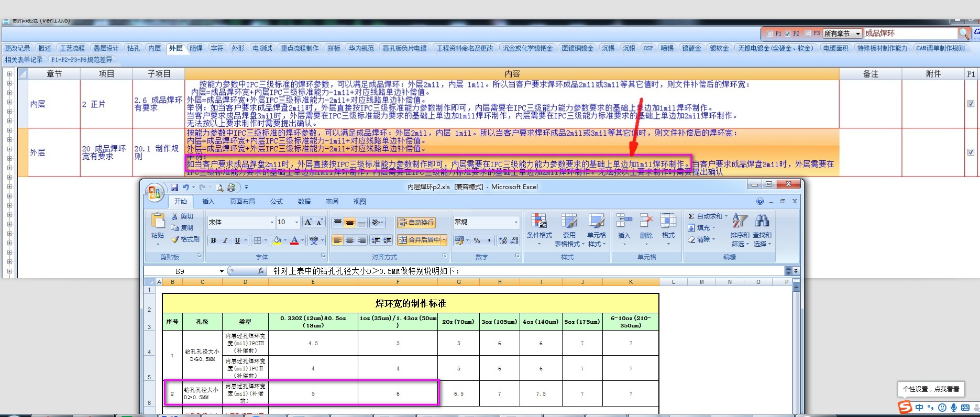Click the cell borders icon
Image resolution: width=980 pixels, height=417 pixels.
(x=257, y=240)
